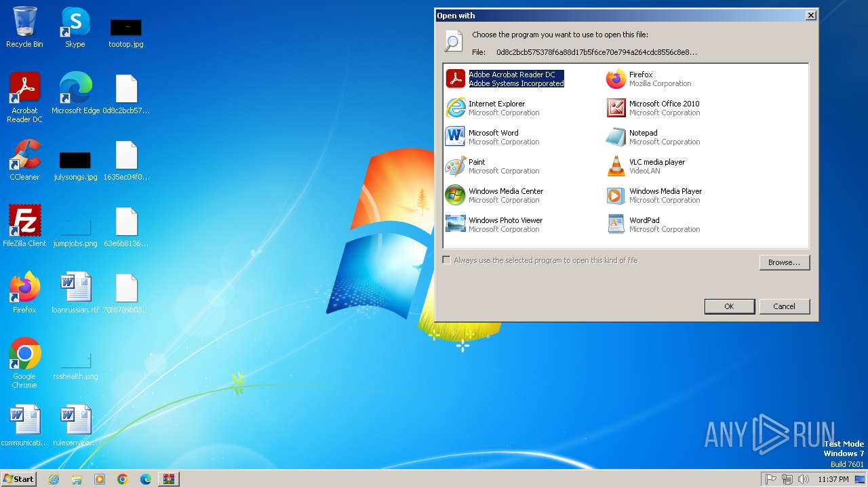The width and height of the screenshot is (868, 488).
Task: Select the tootop.jpg desktop file
Action: click(126, 33)
